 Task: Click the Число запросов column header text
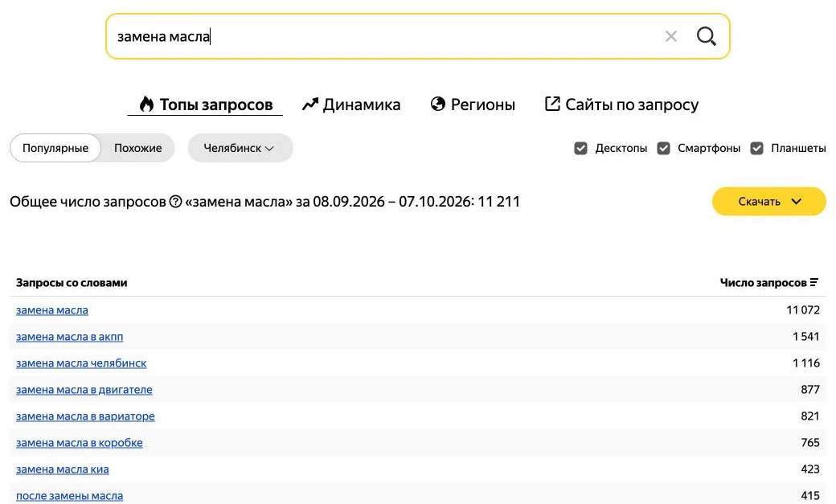[763, 283]
